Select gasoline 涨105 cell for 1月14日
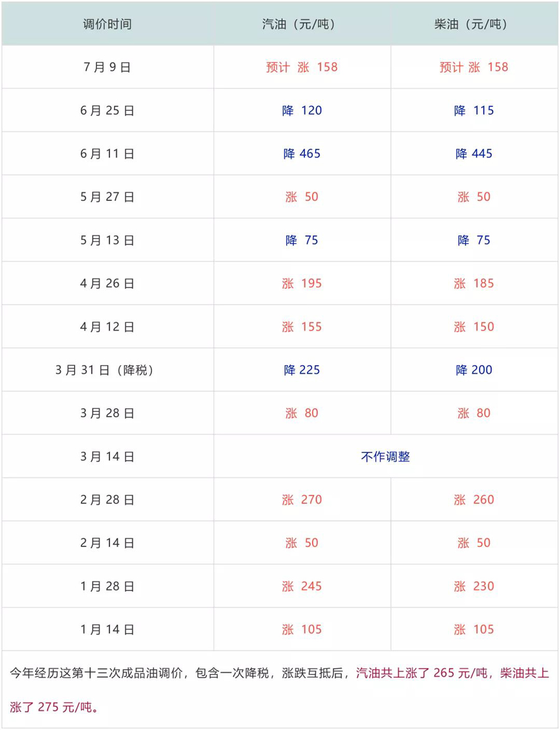 pyautogui.click(x=302, y=630)
